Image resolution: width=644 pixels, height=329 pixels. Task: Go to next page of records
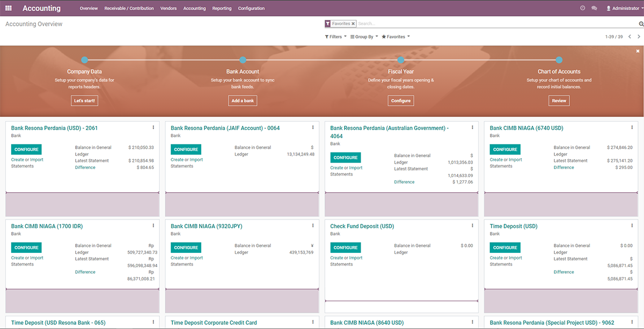click(x=639, y=37)
